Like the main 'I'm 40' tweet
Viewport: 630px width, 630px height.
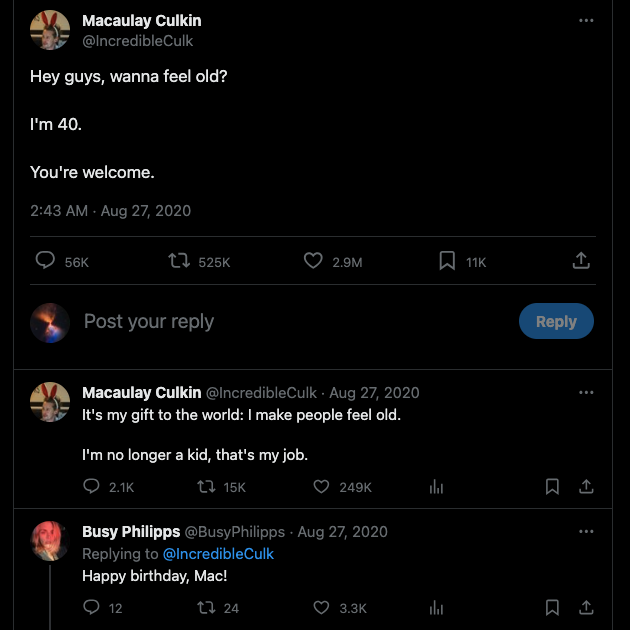tap(314, 261)
